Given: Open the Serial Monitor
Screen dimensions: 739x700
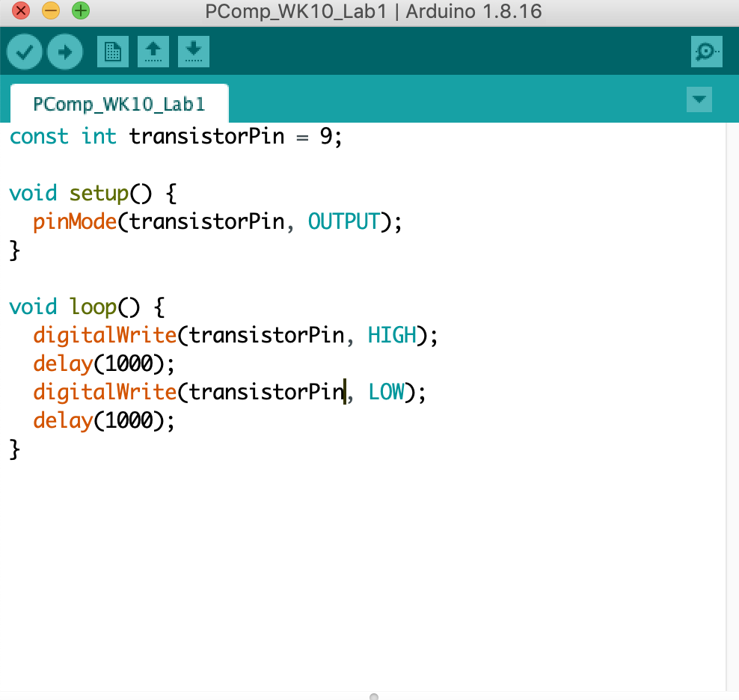Looking at the screenshot, I should coord(706,52).
